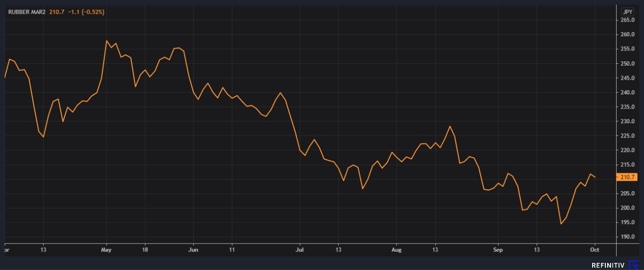Click the 240.0 price axis label

pyautogui.click(x=628, y=93)
